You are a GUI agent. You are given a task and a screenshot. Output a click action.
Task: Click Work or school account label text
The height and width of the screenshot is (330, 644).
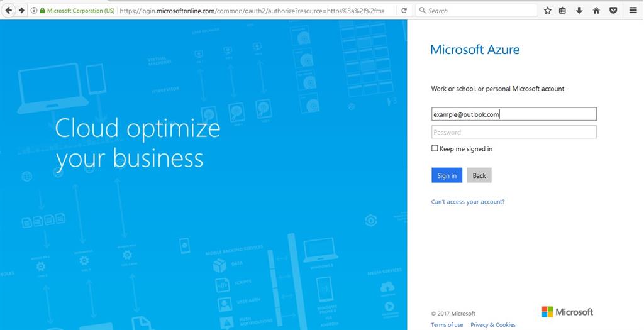point(497,89)
